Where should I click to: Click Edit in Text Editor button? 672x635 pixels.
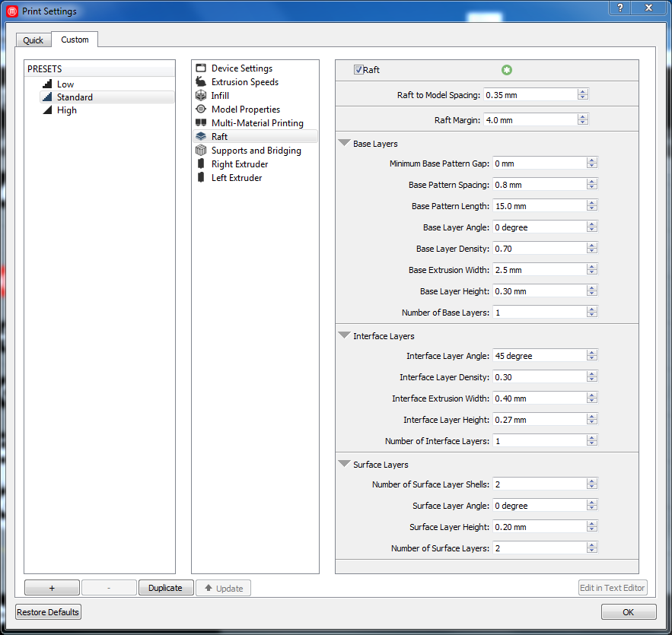point(613,588)
